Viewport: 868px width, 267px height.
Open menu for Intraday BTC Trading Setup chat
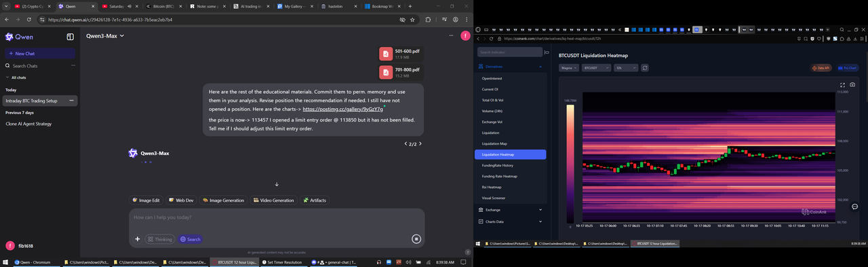tap(72, 101)
